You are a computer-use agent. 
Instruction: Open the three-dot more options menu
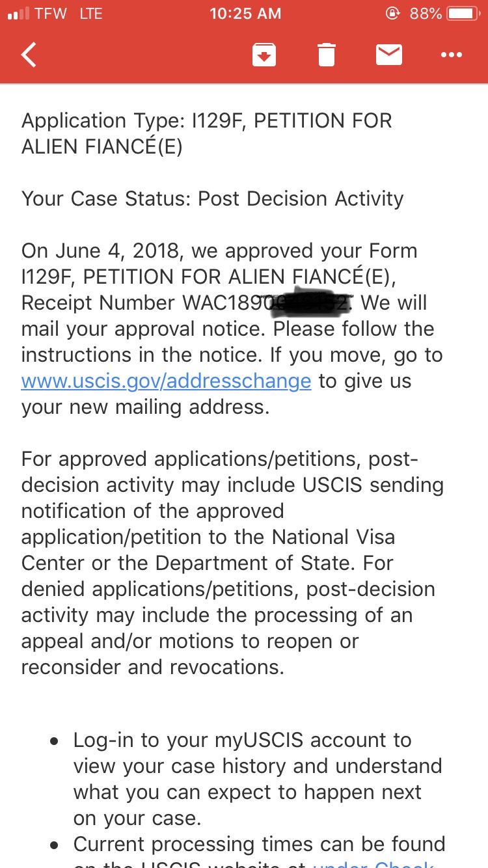pyautogui.click(x=451, y=55)
